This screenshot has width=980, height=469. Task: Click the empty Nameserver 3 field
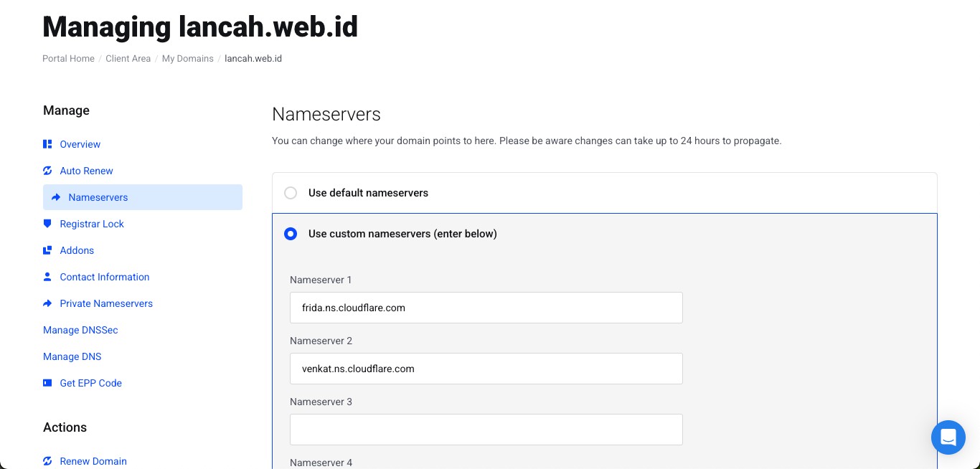pos(486,430)
